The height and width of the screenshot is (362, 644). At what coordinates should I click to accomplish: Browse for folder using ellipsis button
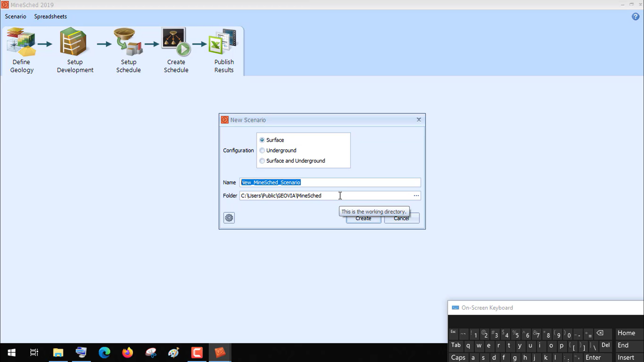[x=416, y=196]
